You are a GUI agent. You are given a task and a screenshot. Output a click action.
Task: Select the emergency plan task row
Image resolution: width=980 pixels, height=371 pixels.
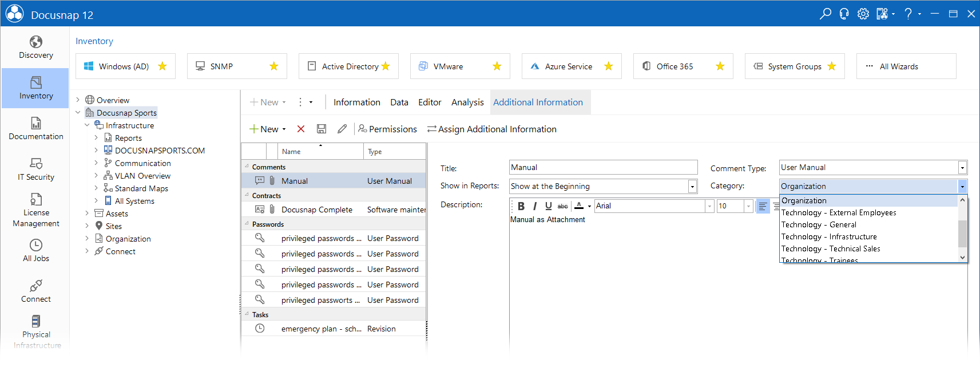[x=334, y=329]
